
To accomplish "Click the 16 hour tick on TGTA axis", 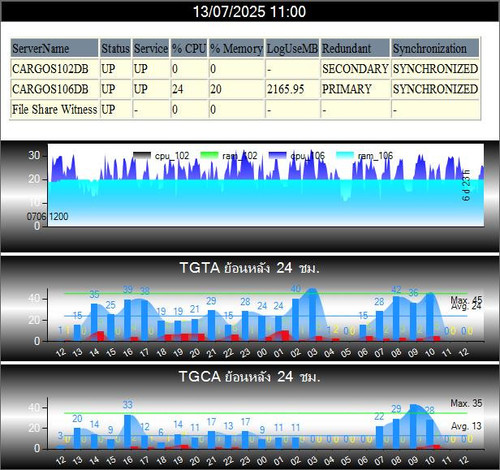I will pos(128,352).
